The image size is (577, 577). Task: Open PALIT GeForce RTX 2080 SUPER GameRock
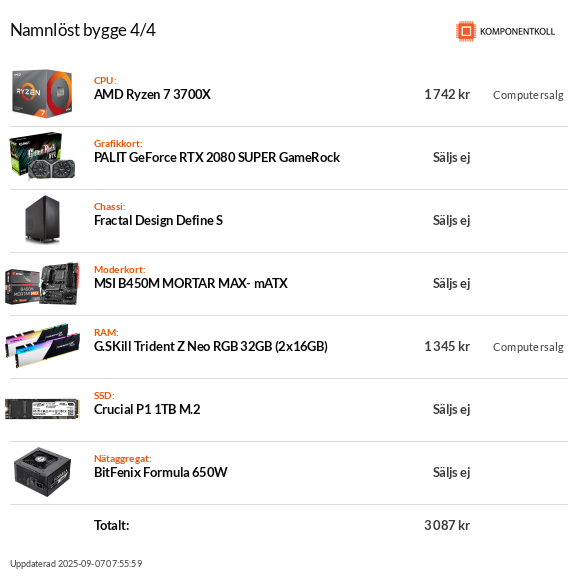click(x=217, y=157)
